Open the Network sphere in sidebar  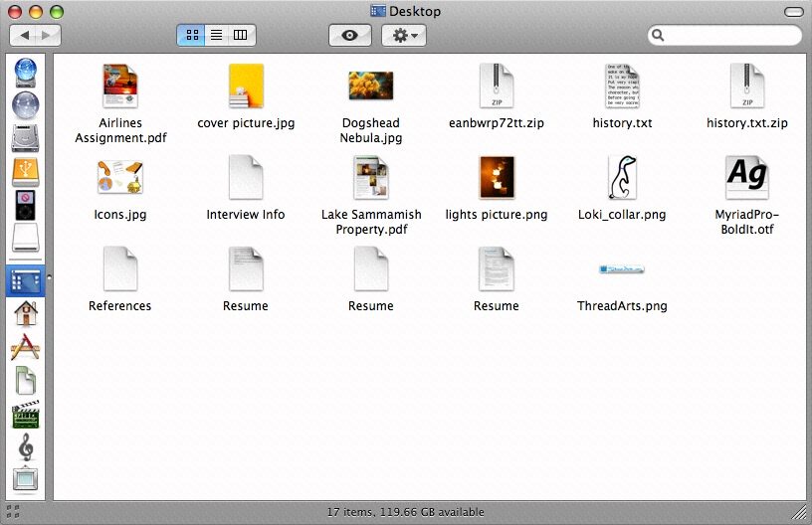tap(26, 105)
